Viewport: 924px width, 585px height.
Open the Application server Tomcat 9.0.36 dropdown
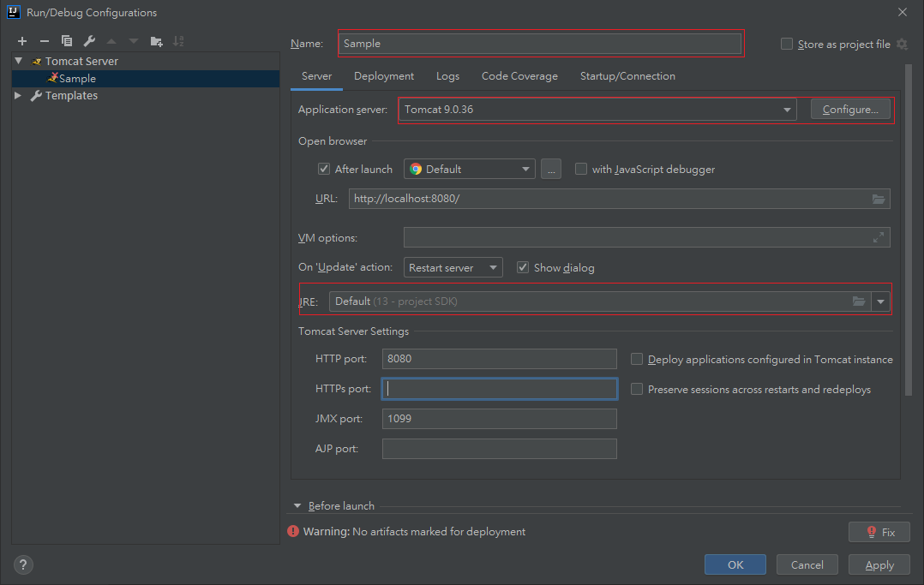597,110
